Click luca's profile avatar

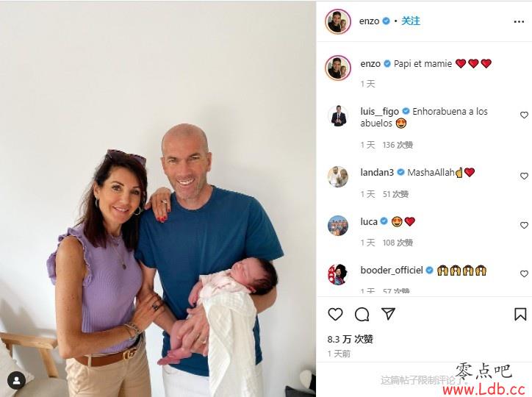point(338,225)
